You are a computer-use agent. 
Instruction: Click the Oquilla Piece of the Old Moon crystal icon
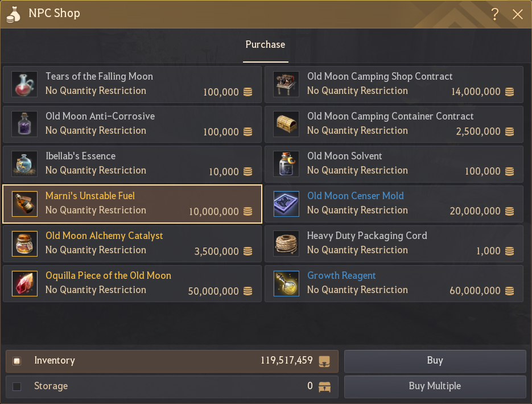24,283
